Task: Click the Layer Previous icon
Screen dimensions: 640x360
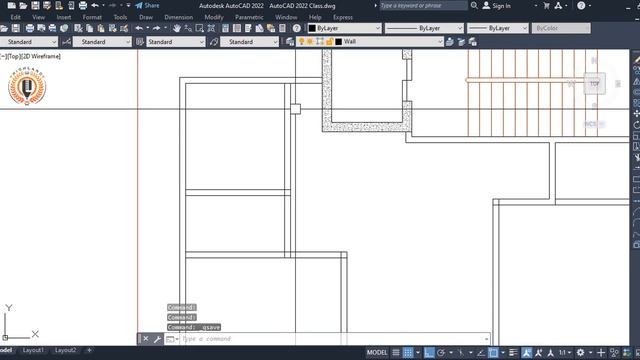Action: coord(461,42)
